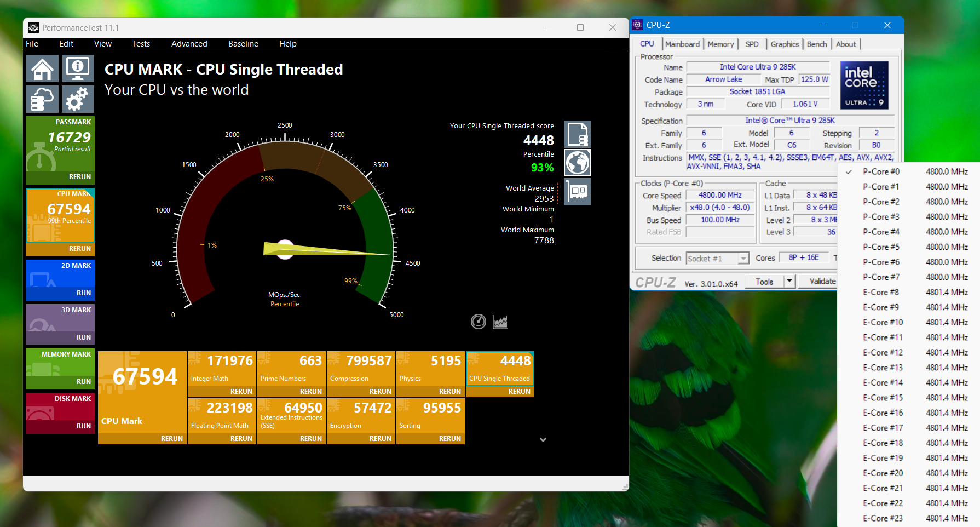Select the hardware card comparison icon
The width and height of the screenshot is (980, 527).
[578, 192]
